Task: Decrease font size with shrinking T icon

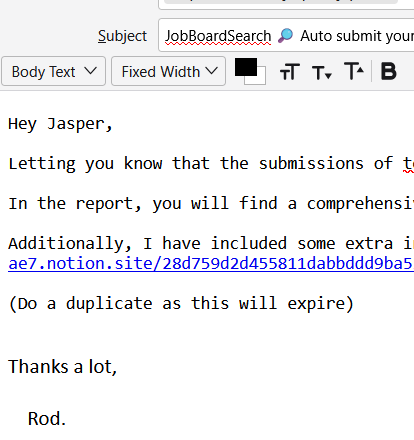Action: tap(322, 72)
